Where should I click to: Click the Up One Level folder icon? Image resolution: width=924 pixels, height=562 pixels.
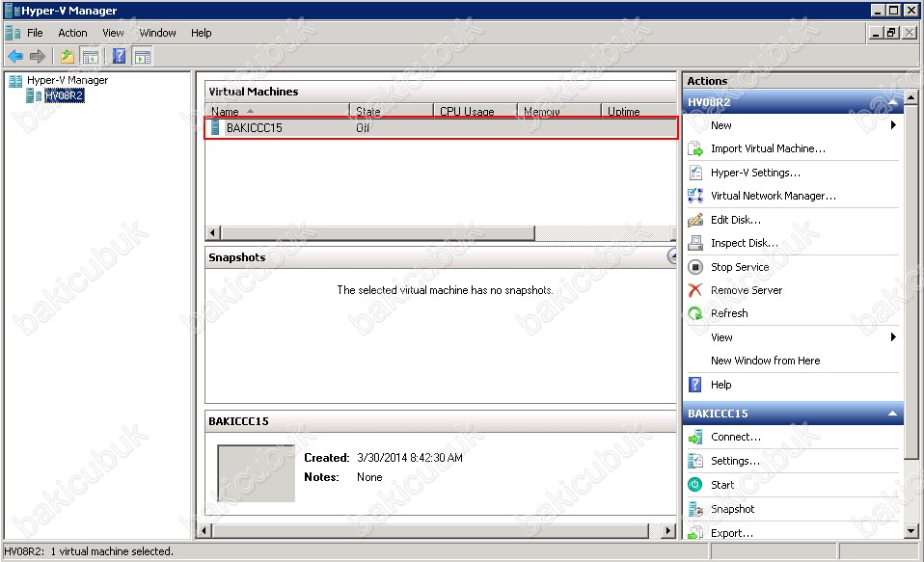pyautogui.click(x=68, y=57)
